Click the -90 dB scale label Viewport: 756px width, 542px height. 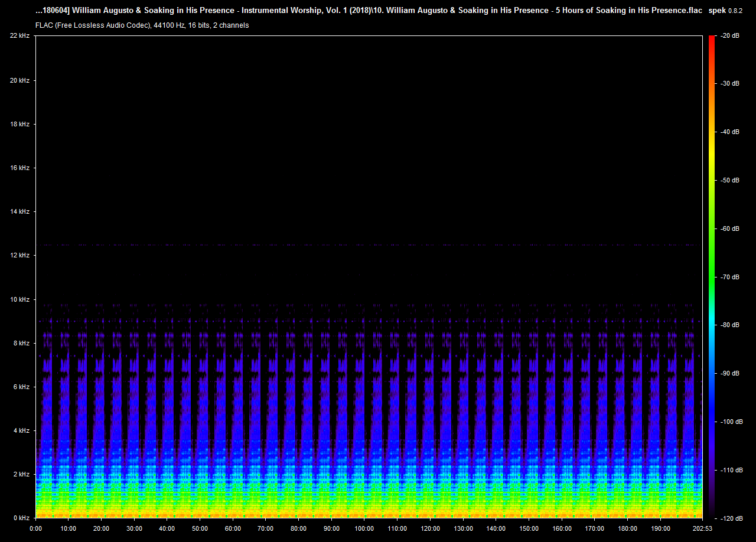730,373
